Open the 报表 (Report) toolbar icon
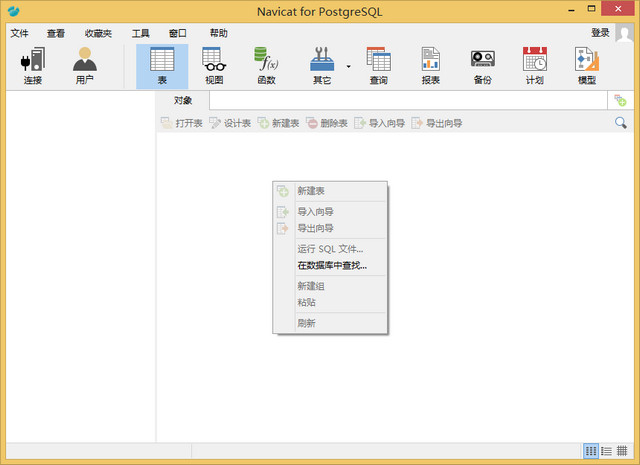Image resolution: width=640 pixels, height=465 pixels. [x=431, y=66]
